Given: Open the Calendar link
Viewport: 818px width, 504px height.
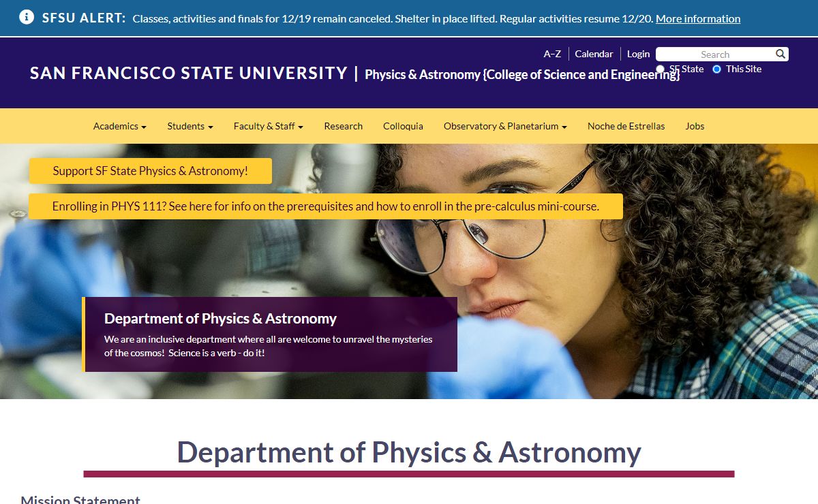Looking at the screenshot, I should click(x=594, y=54).
